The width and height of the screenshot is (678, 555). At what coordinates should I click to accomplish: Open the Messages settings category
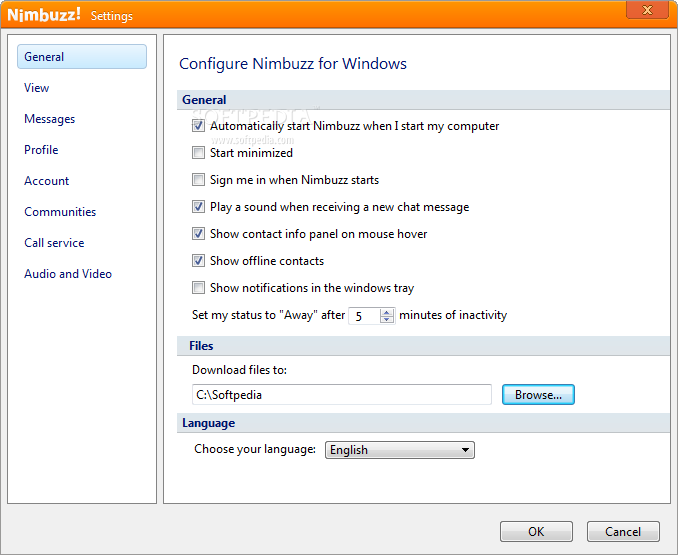click(49, 119)
